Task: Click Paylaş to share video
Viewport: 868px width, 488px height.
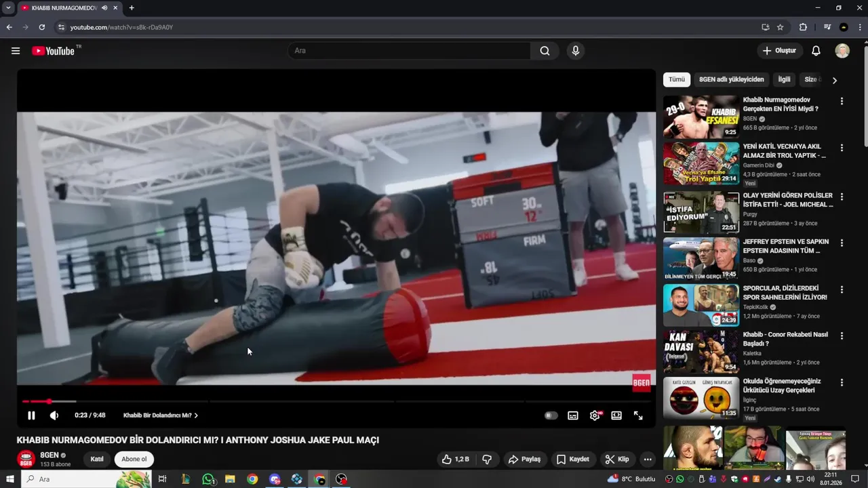Action: pyautogui.click(x=525, y=459)
